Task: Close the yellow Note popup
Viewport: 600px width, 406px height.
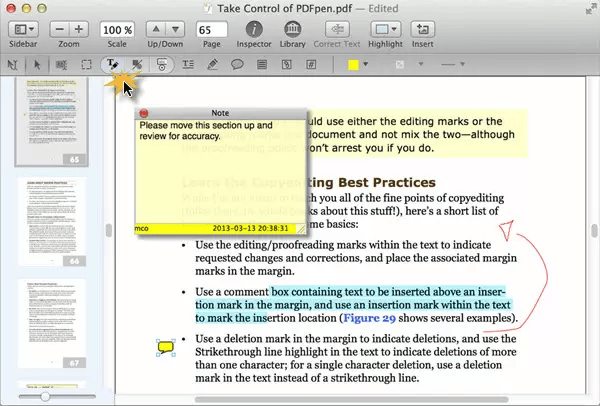Action: (x=144, y=113)
